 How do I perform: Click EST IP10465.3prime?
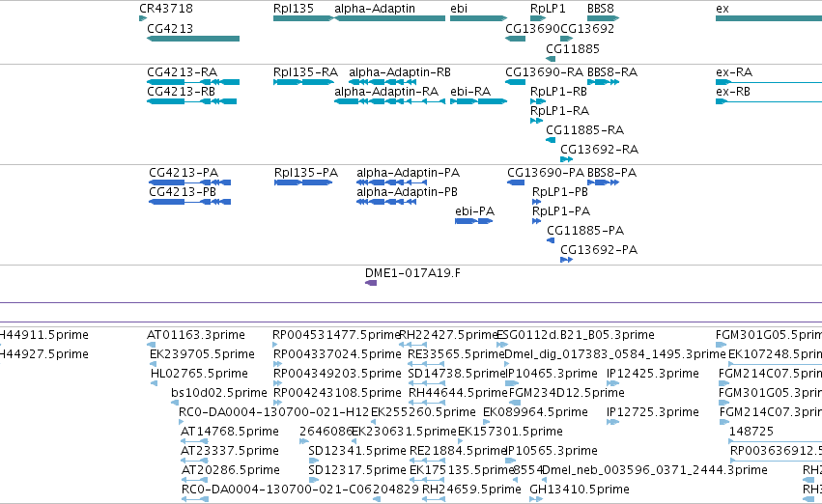(x=512, y=384)
